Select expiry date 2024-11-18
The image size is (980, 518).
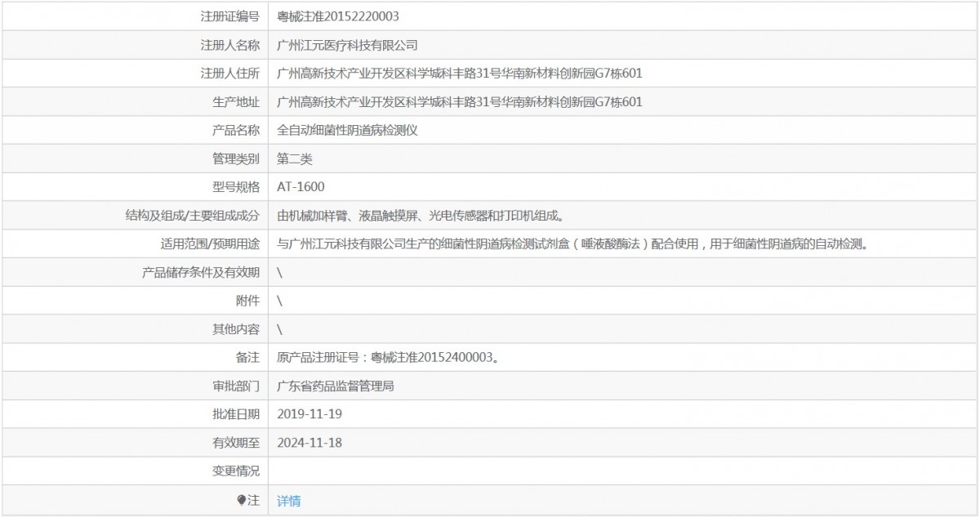point(310,443)
